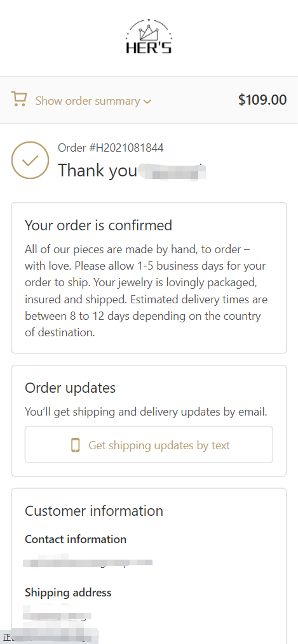
Task: Click the Shipping address label
Action: [68, 593]
